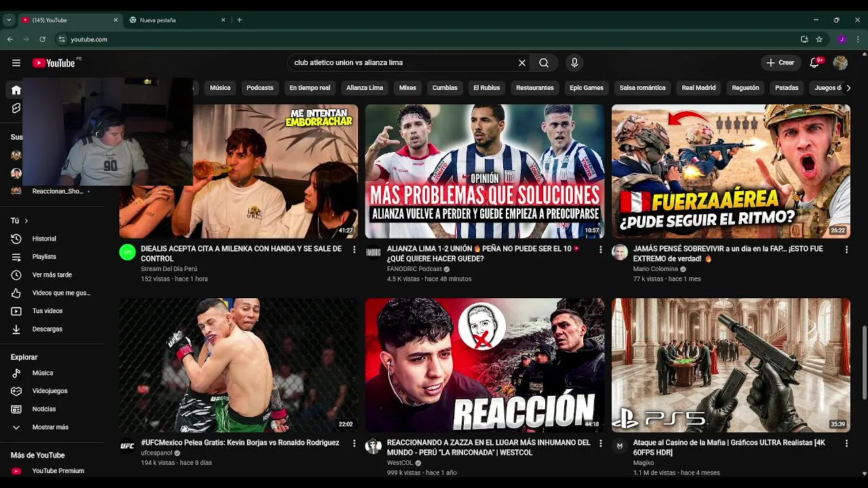
Task: Click the UFC channel avatar
Action: [127, 446]
